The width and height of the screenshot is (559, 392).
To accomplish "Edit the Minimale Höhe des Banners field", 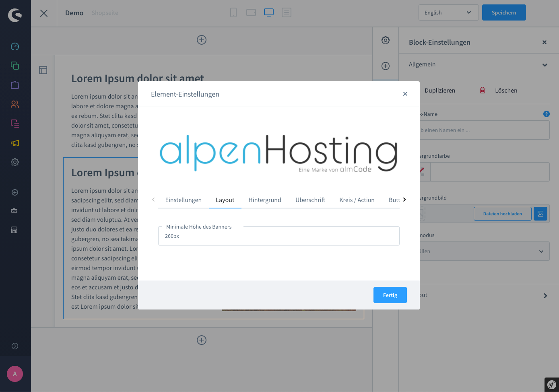I will point(279,236).
